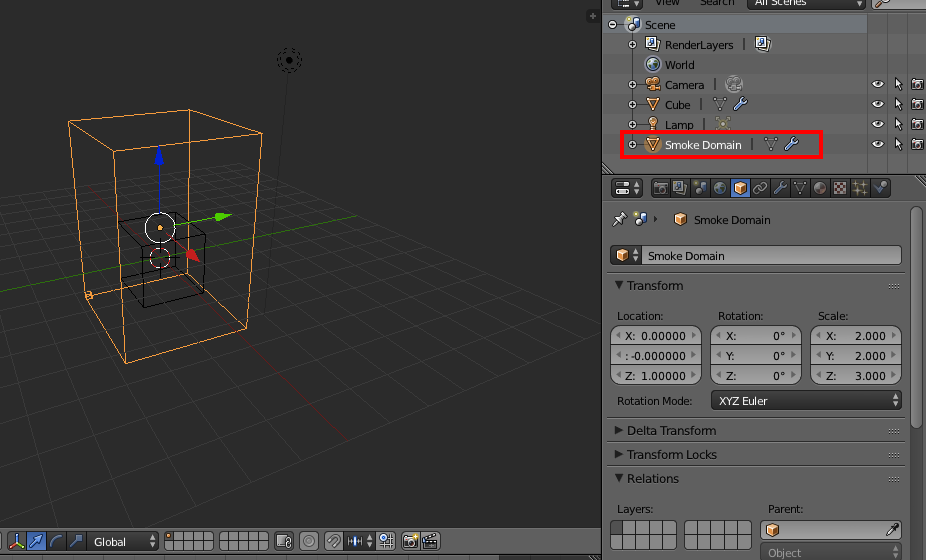Viewport: 926px width, 560px height.
Task: Open the Object Data triangle tab
Action: pyautogui.click(x=800, y=188)
